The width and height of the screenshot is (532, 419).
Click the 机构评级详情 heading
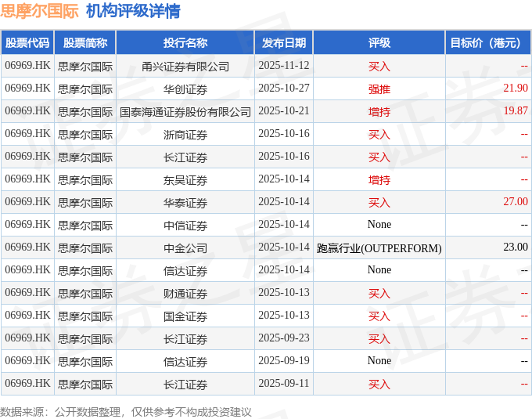click(133, 11)
